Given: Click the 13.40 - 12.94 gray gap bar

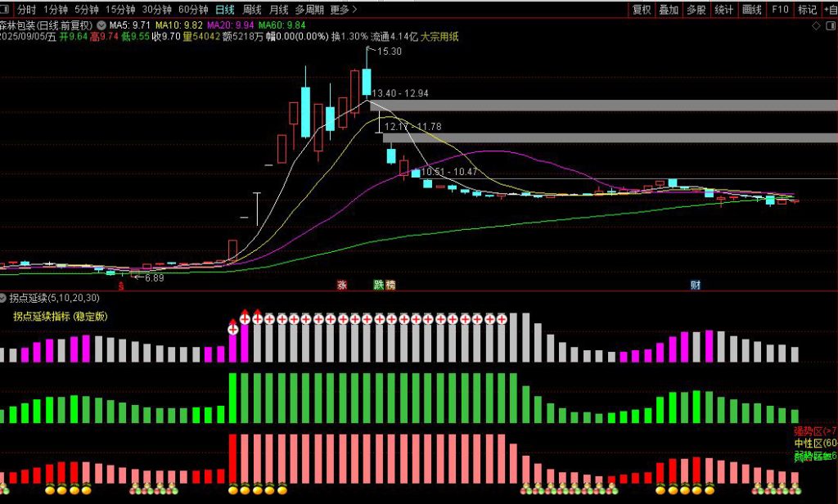Looking at the screenshot, I should [604, 105].
